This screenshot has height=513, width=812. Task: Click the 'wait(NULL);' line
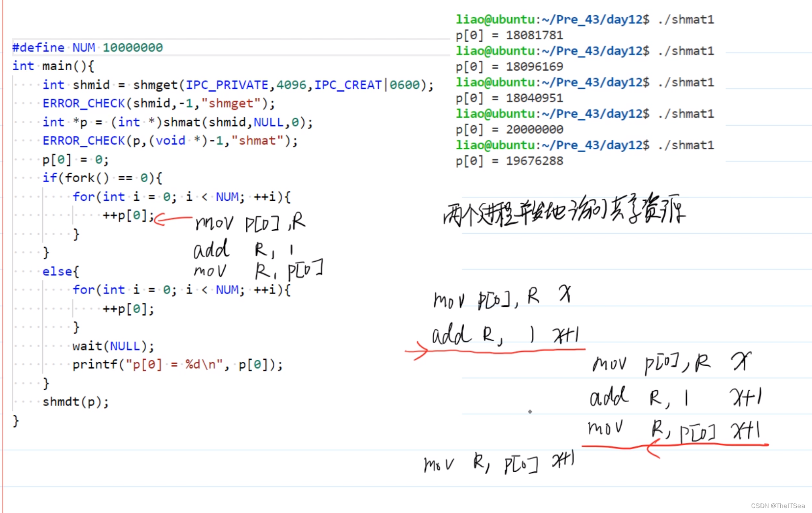[x=113, y=346]
